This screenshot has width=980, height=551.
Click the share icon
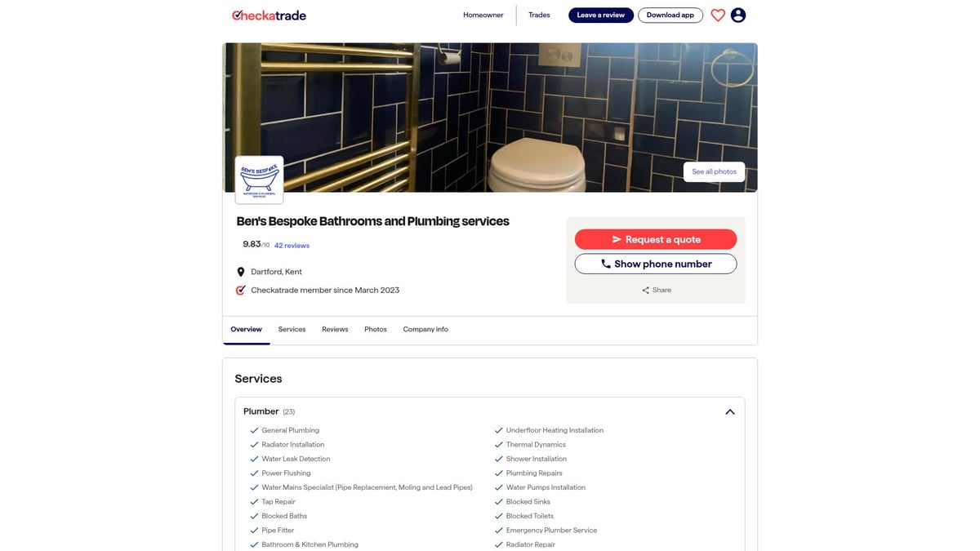tap(645, 291)
